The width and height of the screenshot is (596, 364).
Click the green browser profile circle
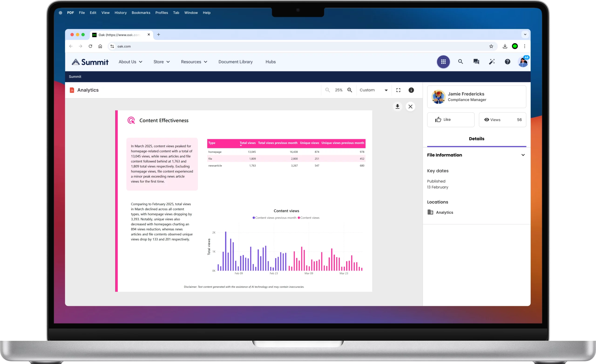[x=515, y=46]
